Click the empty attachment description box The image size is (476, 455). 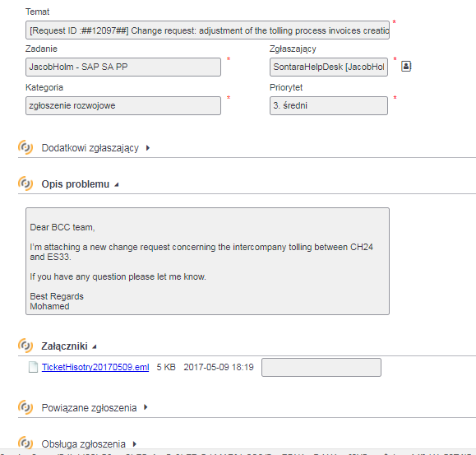[321, 367]
